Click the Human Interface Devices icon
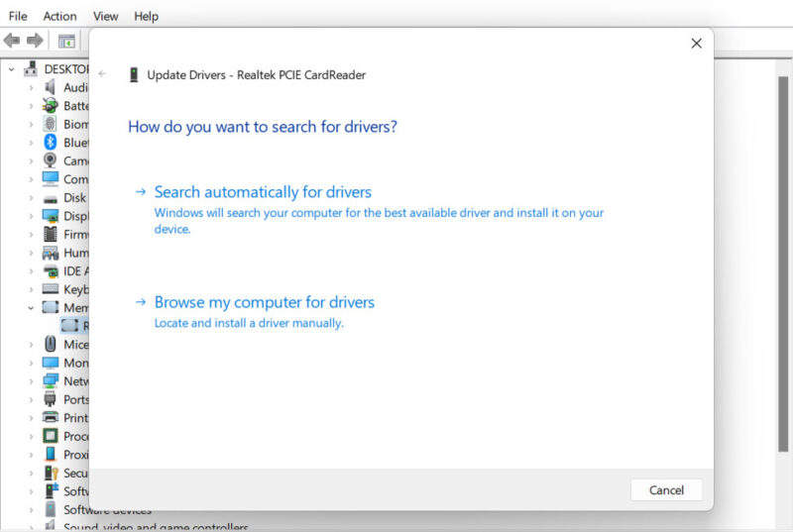793x532 pixels. [51, 253]
